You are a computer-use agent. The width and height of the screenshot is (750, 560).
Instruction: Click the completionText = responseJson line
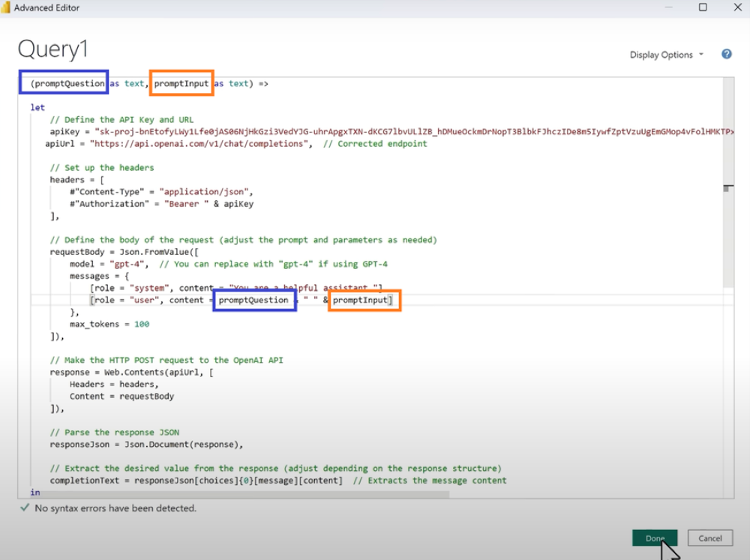pos(196,480)
